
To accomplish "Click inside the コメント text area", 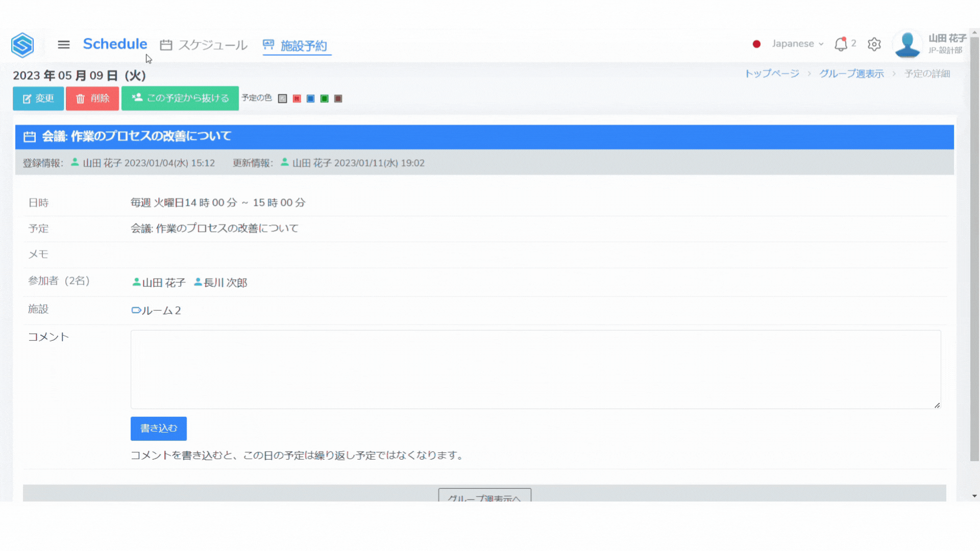I will pyautogui.click(x=535, y=369).
